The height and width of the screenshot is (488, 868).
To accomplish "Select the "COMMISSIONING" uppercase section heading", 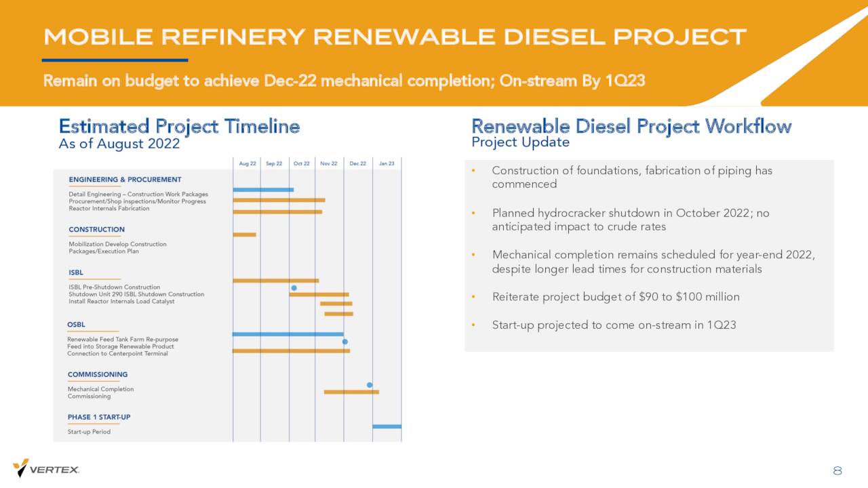I will pos(98,374).
